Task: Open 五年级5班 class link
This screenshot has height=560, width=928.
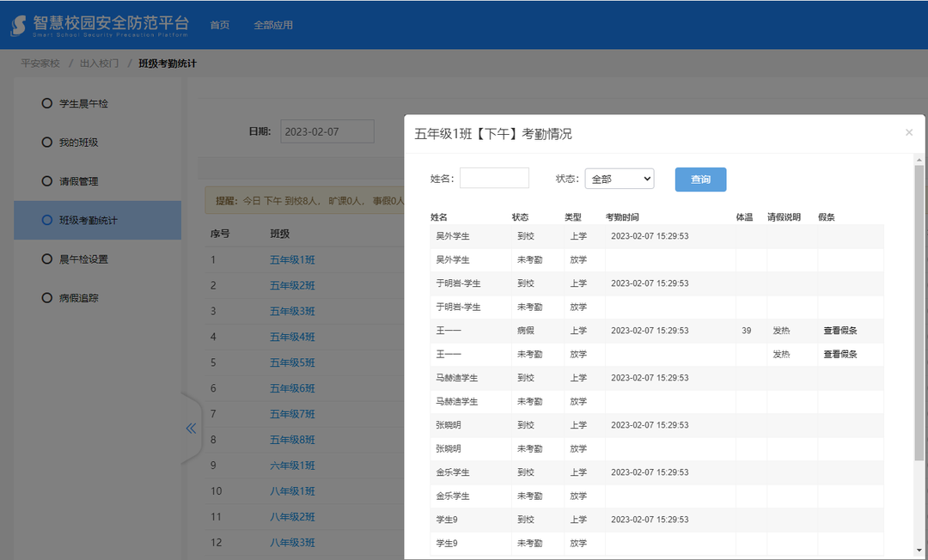Action: click(x=292, y=362)
